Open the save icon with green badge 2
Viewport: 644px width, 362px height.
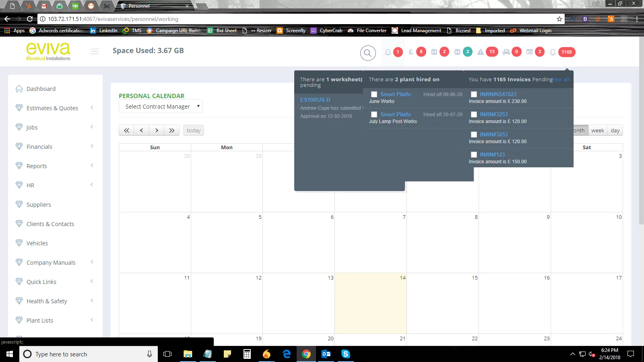tap(458, 52)
